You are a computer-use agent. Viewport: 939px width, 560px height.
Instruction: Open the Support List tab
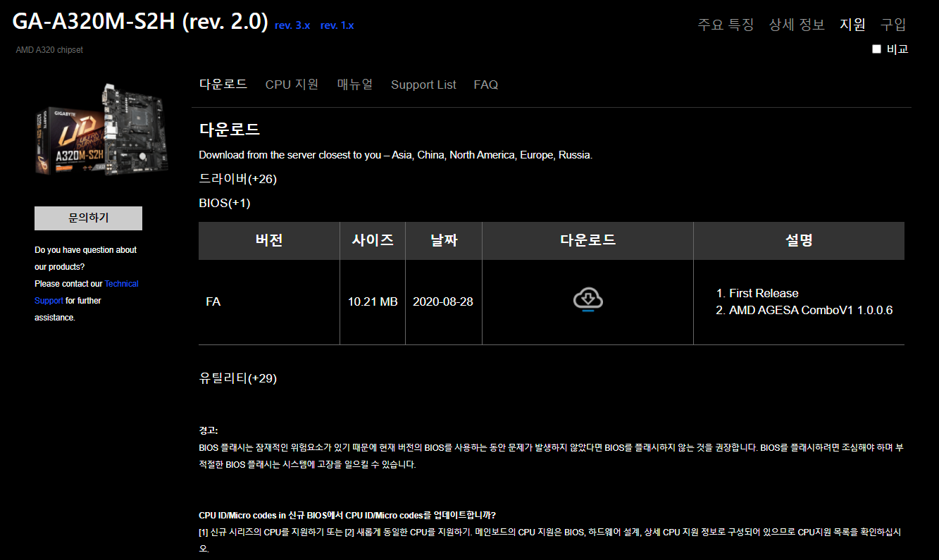[423, 85]
